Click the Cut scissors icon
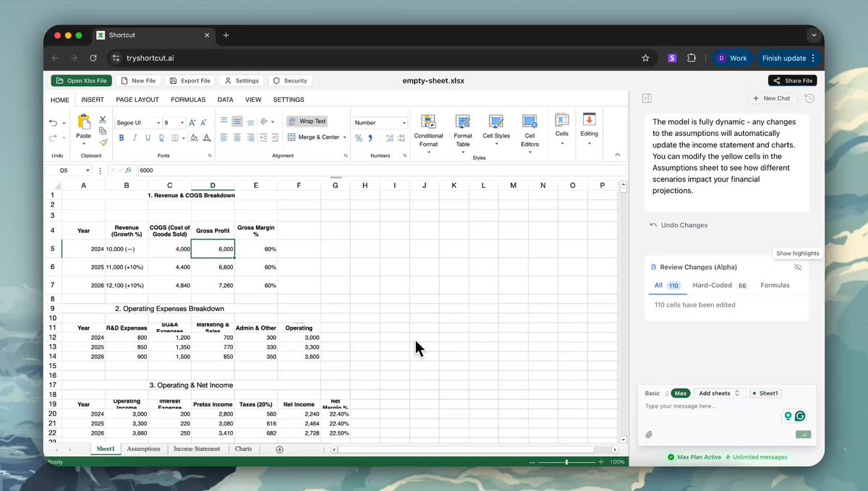This screenshot has width=868, height=491. pos(103,119)
